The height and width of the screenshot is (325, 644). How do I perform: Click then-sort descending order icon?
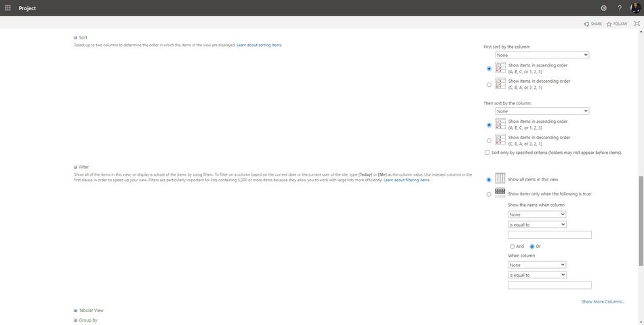[500, 140]
